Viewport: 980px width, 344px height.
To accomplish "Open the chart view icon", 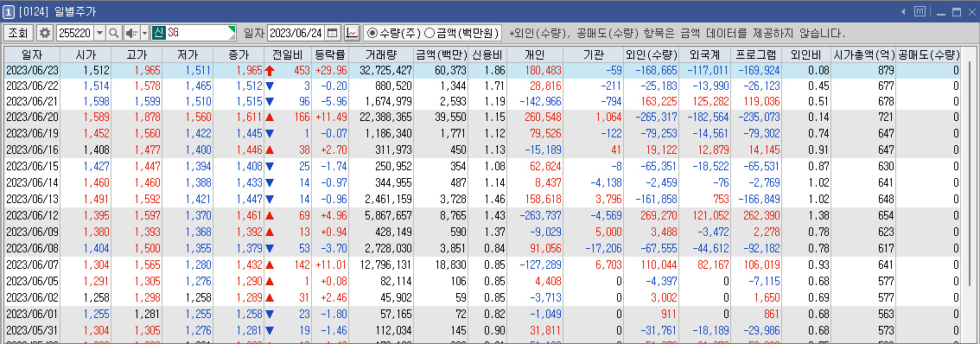I will pyautogui.click(x=352, y=33).
